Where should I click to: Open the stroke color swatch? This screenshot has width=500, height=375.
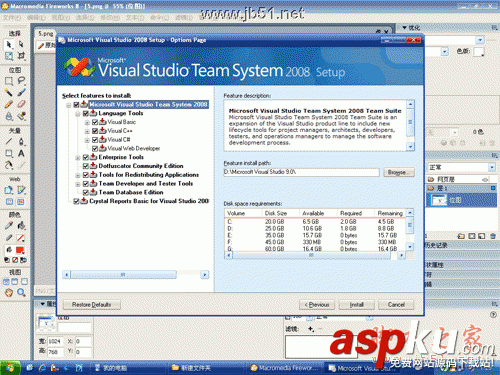(20, 238)
